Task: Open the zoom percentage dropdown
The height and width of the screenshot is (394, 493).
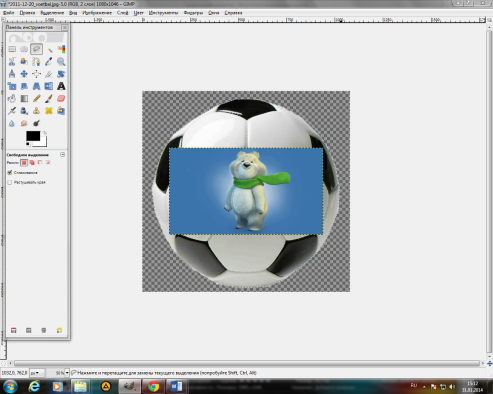Action: pos(67,373)
